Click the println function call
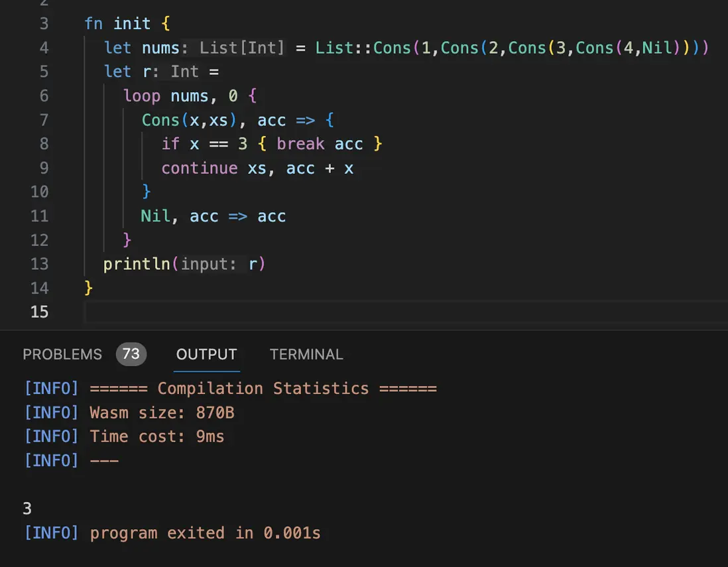728x567 pixels. coord(137,264)
